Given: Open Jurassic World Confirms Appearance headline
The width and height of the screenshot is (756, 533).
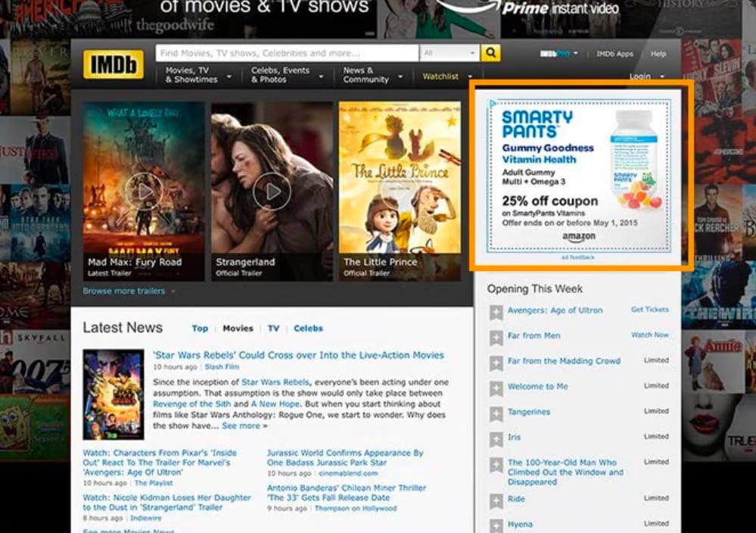Looking at the screenshot, I should tap(345, 458).
